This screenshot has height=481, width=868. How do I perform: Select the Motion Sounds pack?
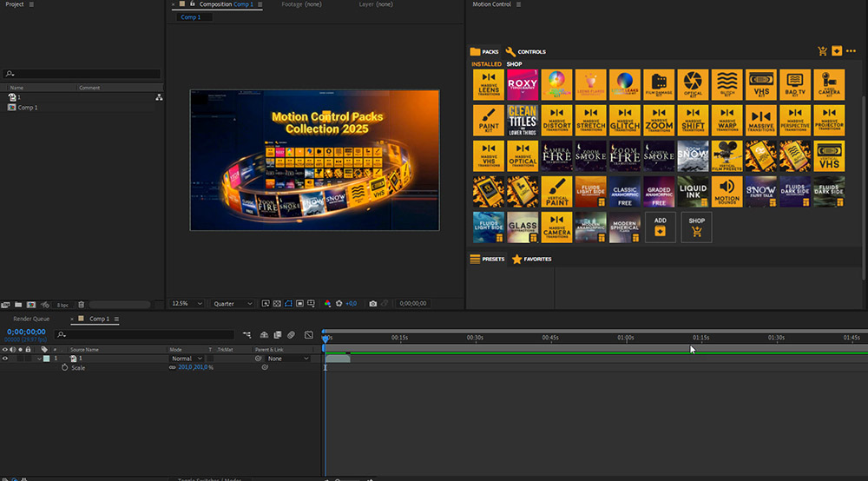point(727,191)
